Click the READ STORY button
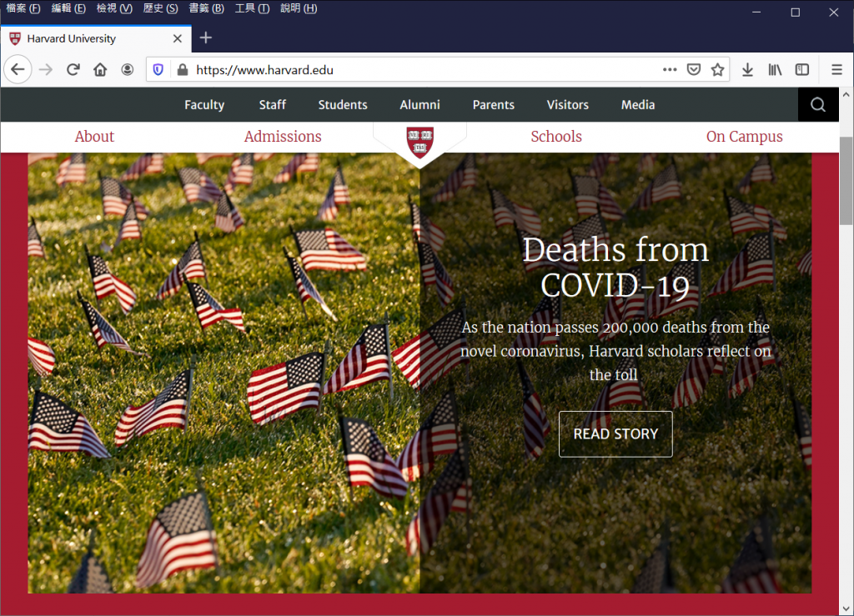The height and width of the screenshot is (616, 854). pos(615,433)
